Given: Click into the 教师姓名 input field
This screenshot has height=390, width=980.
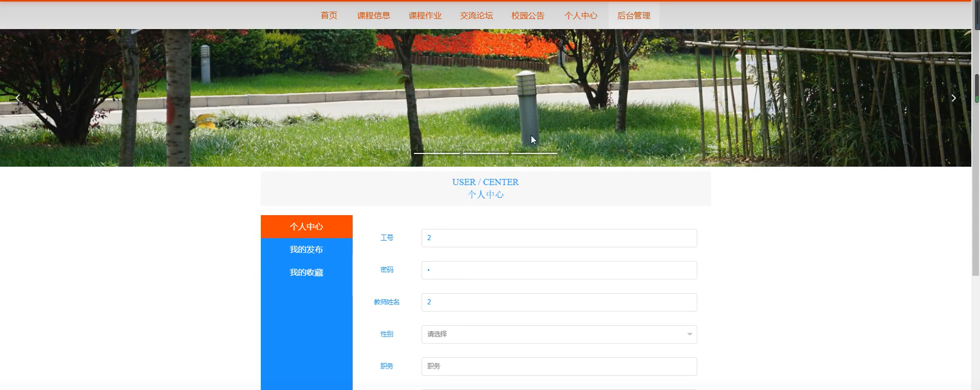Looking at the screenshot, I should [x=559, y=302].
